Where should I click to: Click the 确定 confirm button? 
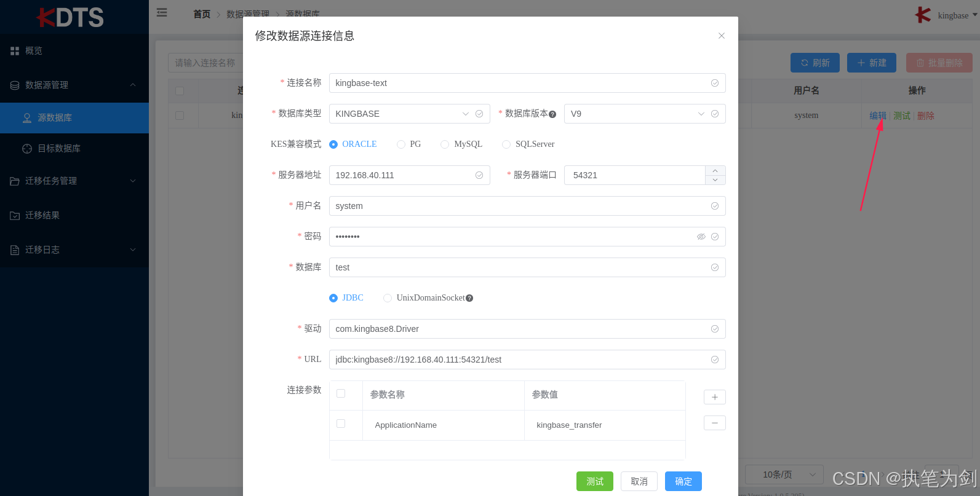click(x=683, y=481)
